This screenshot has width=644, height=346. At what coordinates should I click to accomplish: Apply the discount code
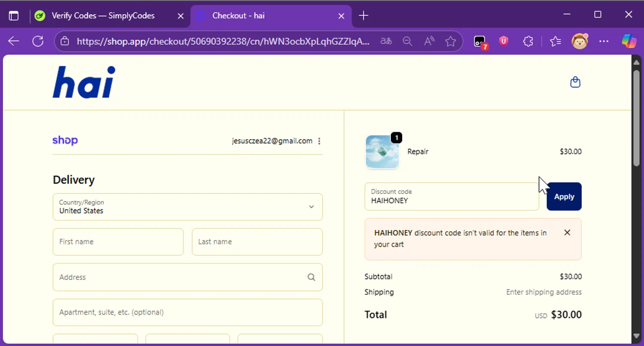pos(564,197)
